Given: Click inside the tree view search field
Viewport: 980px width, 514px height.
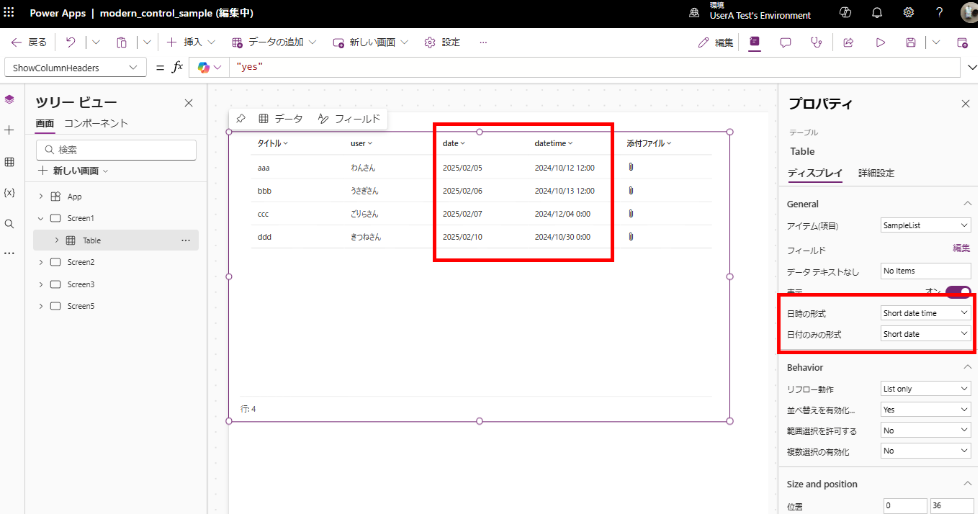Looking at the screenshot, I should coord(116,150).
